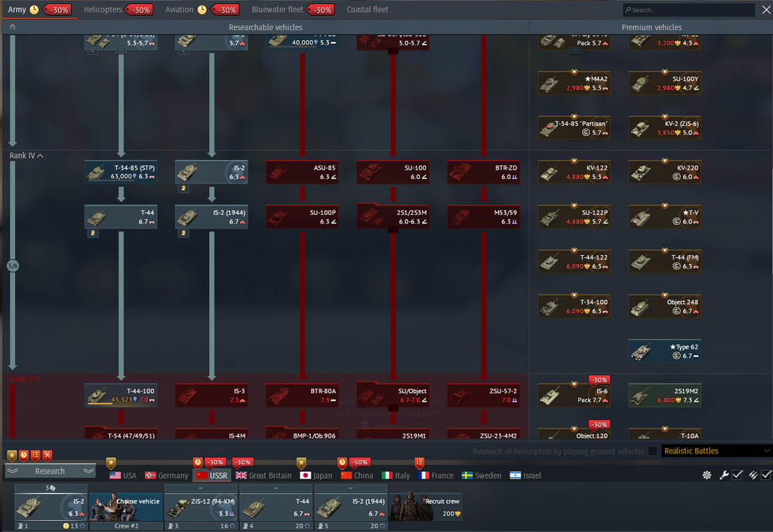Click the red clock badge above Research

click(23, 456)
